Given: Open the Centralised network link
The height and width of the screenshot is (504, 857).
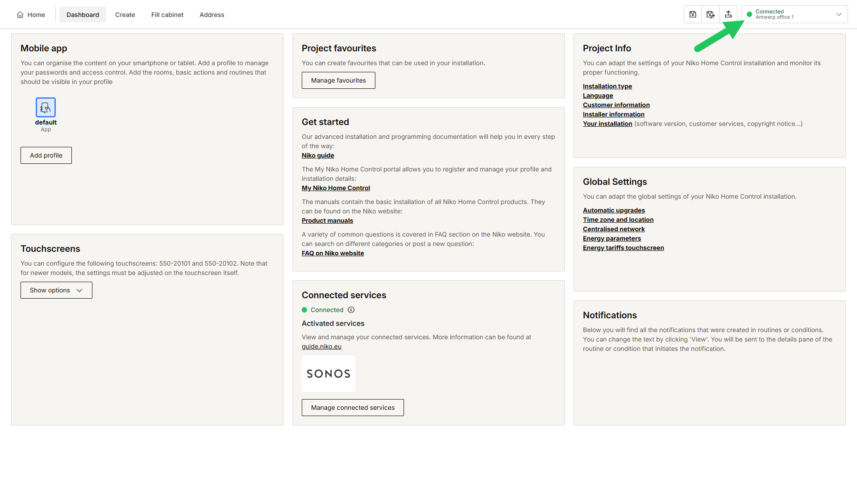Looking at the screenshot, I should coord(614,229).
